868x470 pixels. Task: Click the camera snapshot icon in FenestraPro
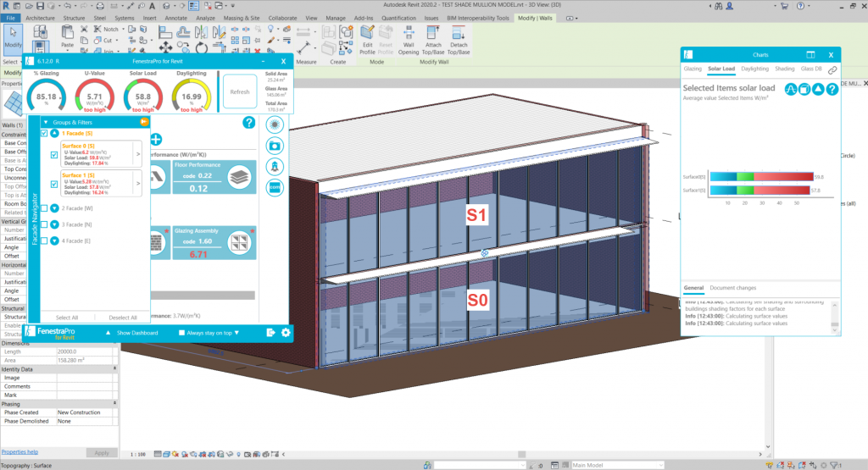tap(275, 146)
